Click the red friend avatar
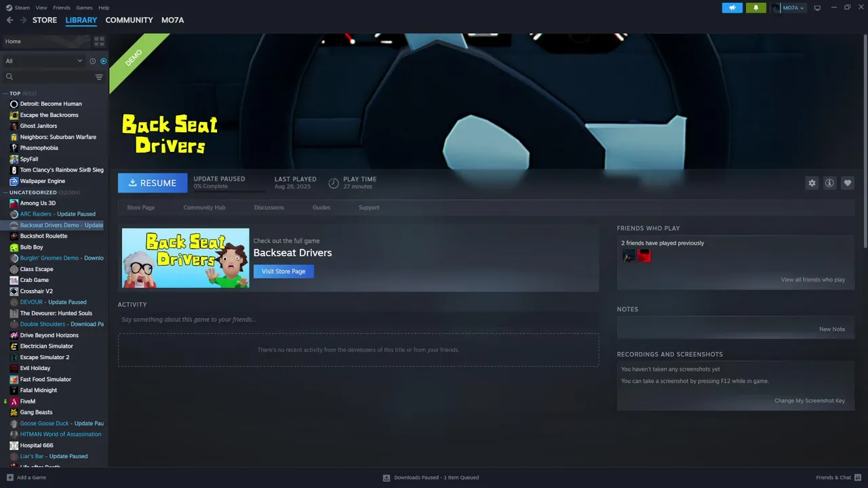This screenshot has height=488, width=868. click(x=644, y=256)
